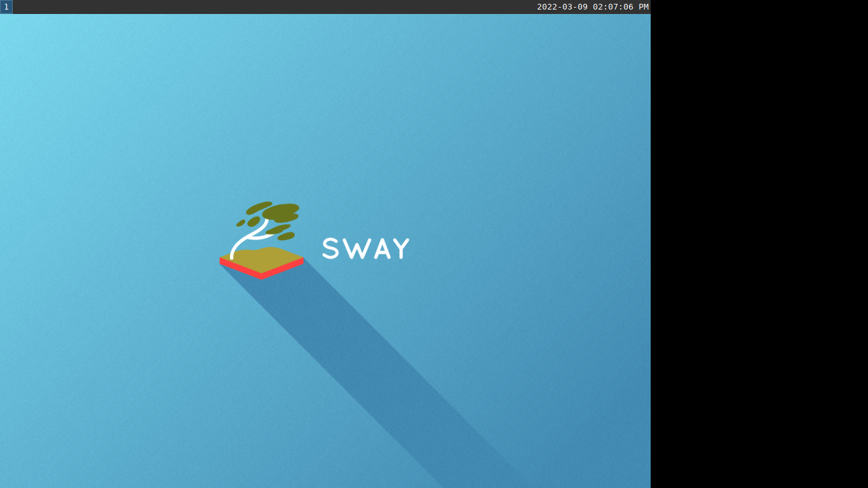The height and width of the screenshot is (488, 868).
Task: Click the white trunk of the Sway tree
Action: [248, 238]
